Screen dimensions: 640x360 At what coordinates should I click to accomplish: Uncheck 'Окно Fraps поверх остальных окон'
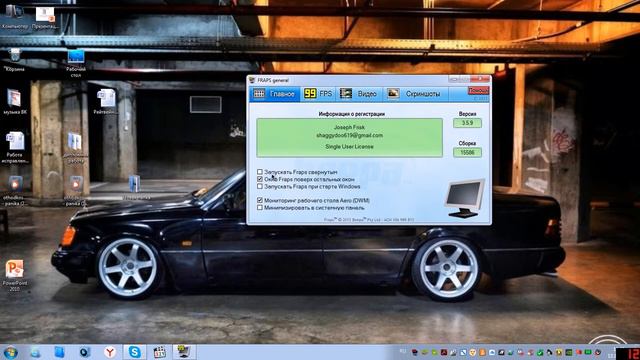[260, 179]
